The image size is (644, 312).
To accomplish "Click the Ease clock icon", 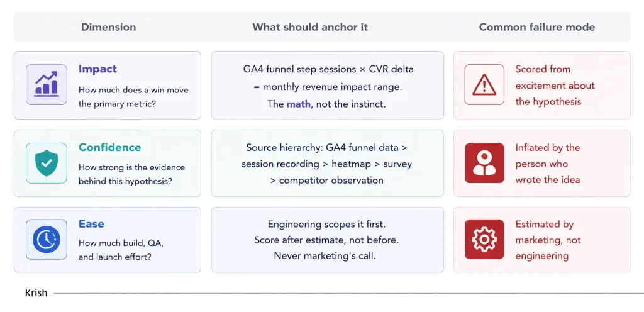I will (x=47, y=239).
